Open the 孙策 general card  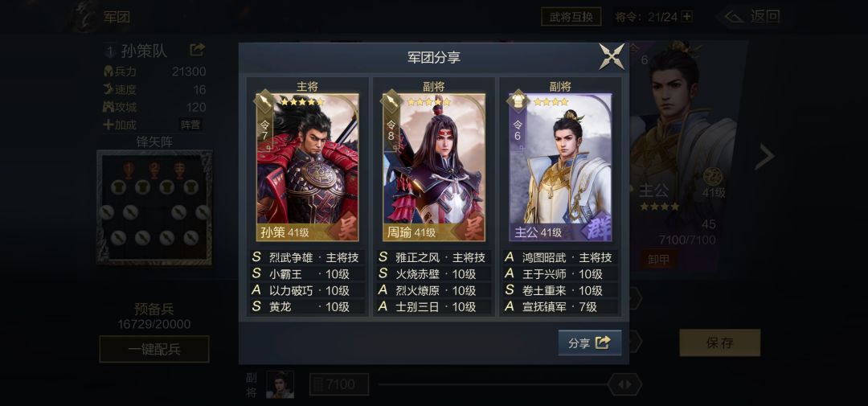point(307,167)
